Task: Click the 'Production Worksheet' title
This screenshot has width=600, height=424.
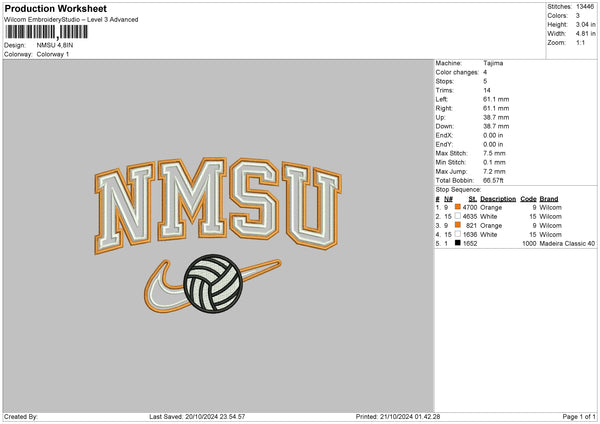Action: point(55,8)
